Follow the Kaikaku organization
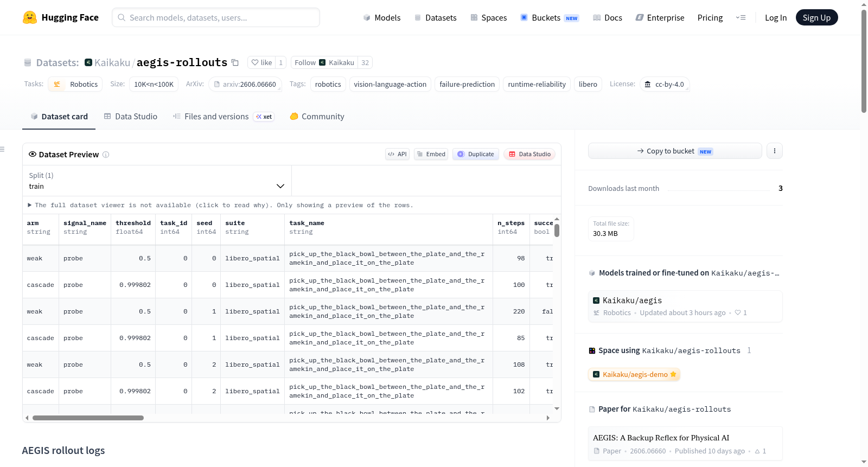The width and height of the screenshot is (868, 467). tap(324, 62)
